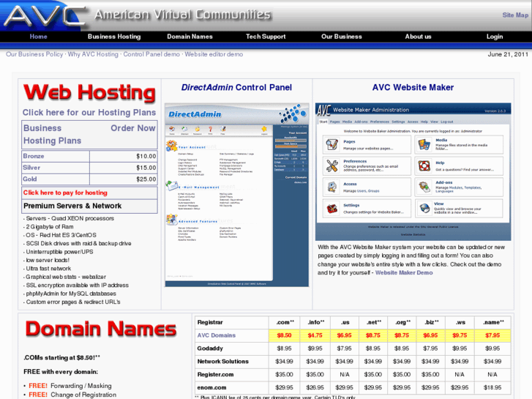The width and height of the screenshot is (532, 399).
Task: Click the Add-ons icon
Action: coord(424,187)
